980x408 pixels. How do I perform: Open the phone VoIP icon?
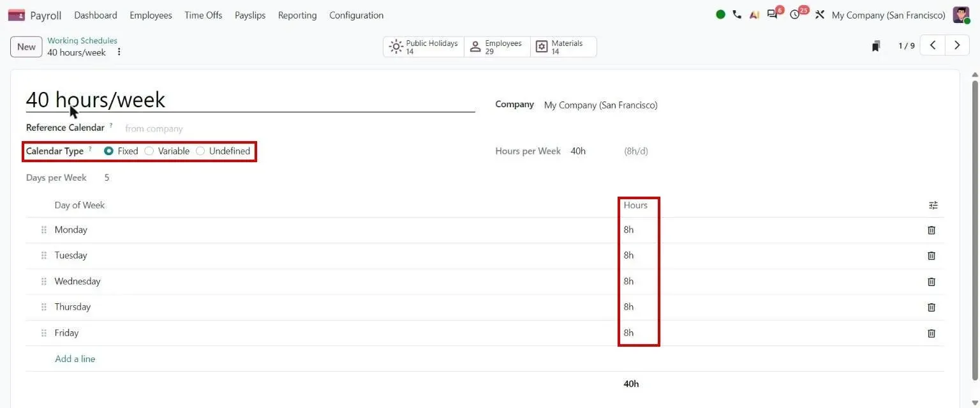737,15
